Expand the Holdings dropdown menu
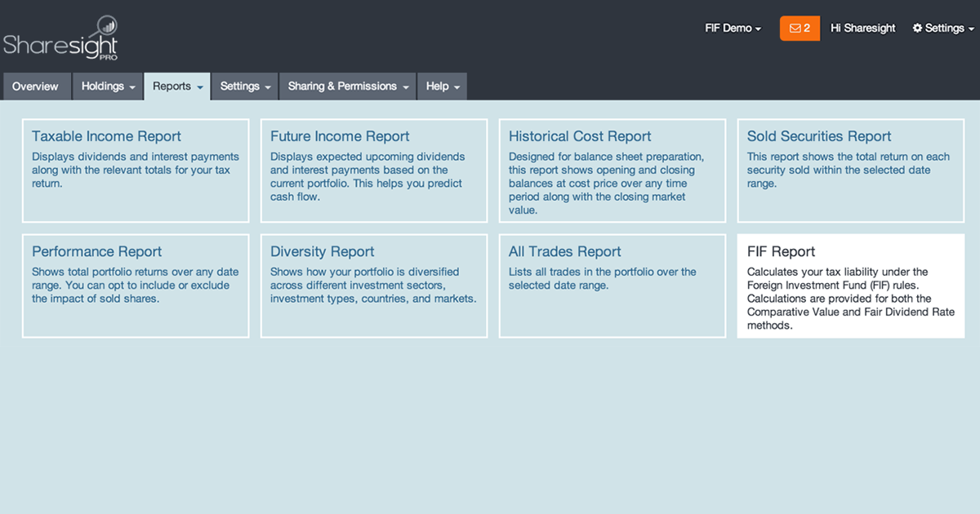The image size is (980, 514). point(107,86)
